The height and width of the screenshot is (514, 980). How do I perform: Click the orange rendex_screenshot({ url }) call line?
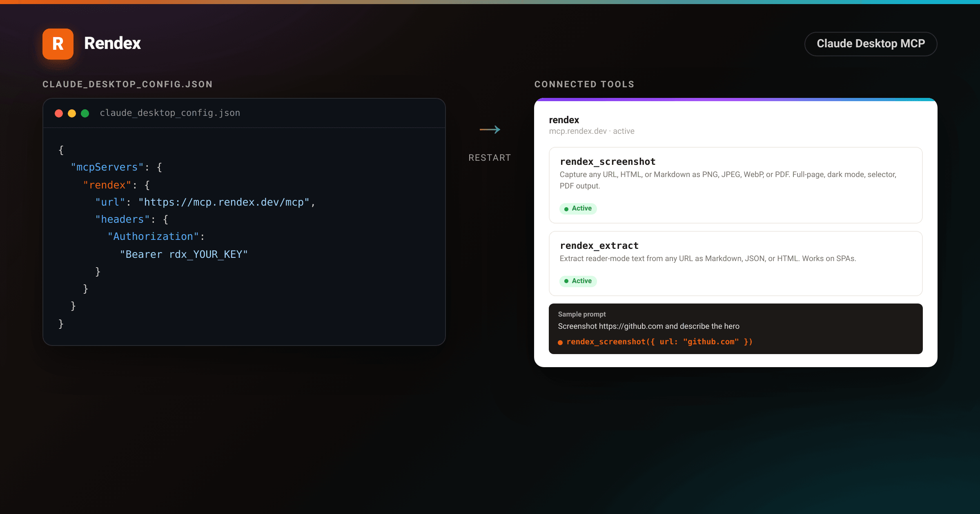[x=659, y=342]
